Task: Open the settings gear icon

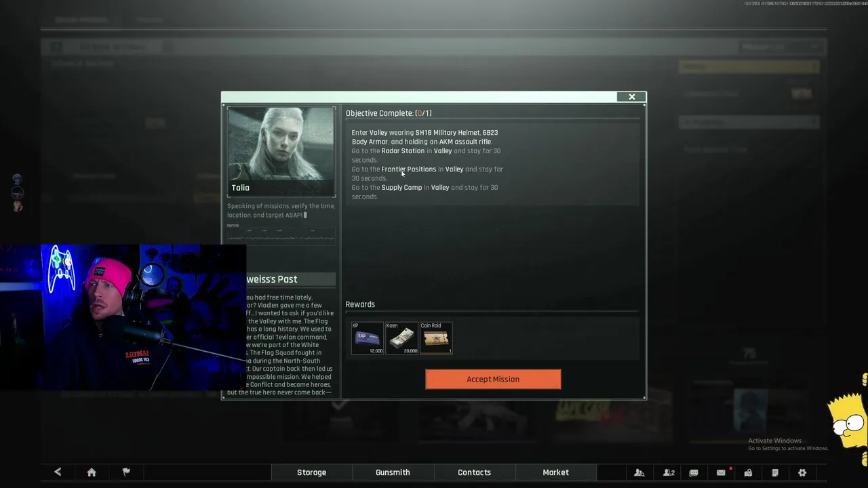Action: 802,472
